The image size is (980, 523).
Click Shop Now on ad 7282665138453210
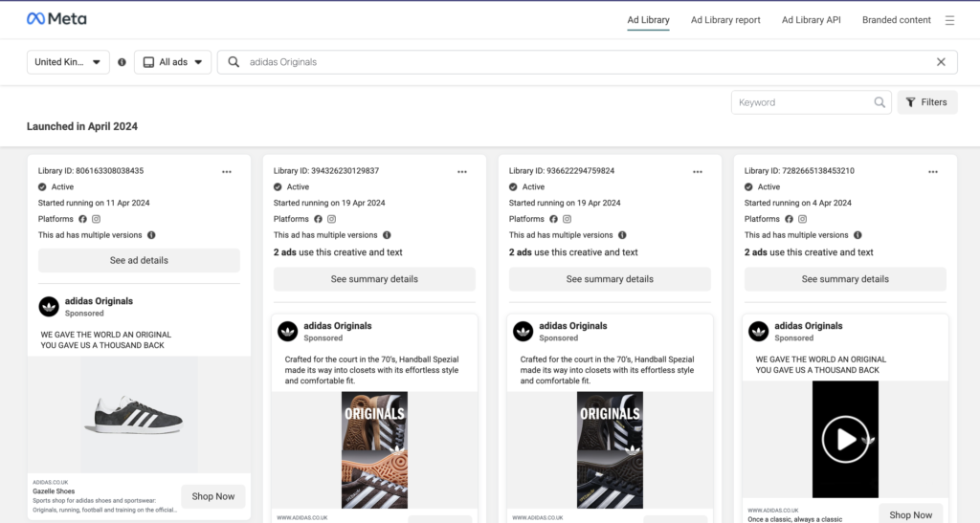click(911, 514)
